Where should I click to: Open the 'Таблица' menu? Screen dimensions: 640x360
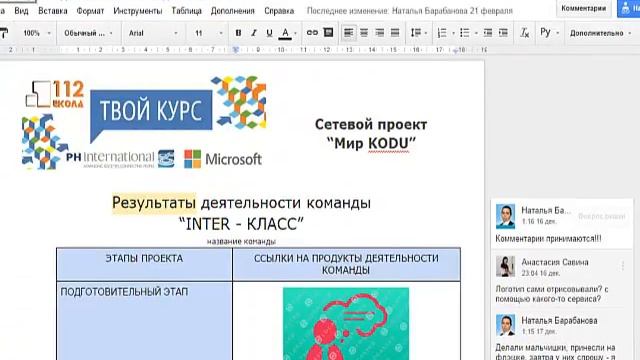[187, 11]
